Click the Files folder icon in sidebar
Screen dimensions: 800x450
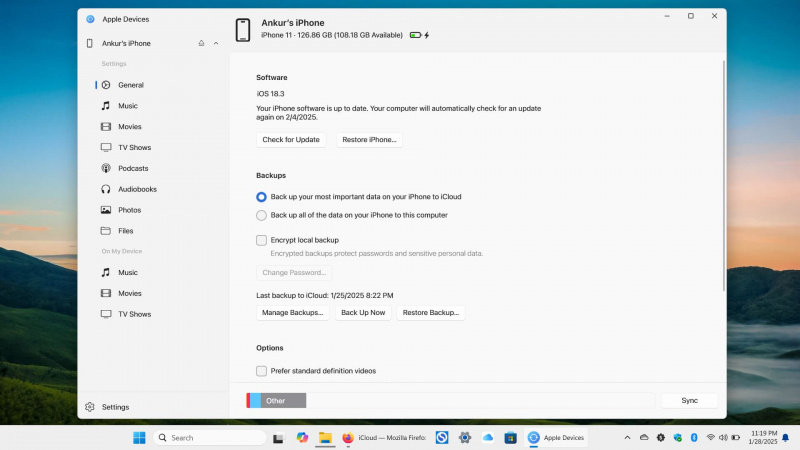pyautogui.click(x=106, y=231)
